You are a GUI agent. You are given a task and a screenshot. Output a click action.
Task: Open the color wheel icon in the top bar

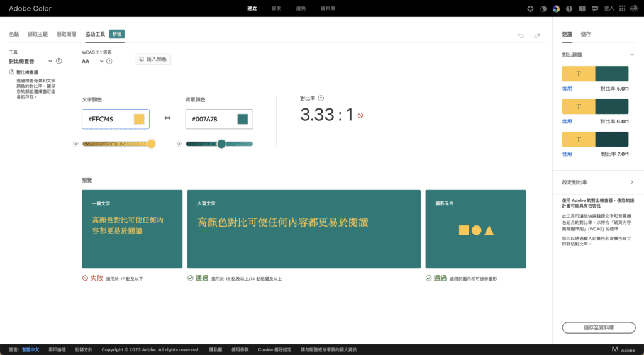[556, 9]
